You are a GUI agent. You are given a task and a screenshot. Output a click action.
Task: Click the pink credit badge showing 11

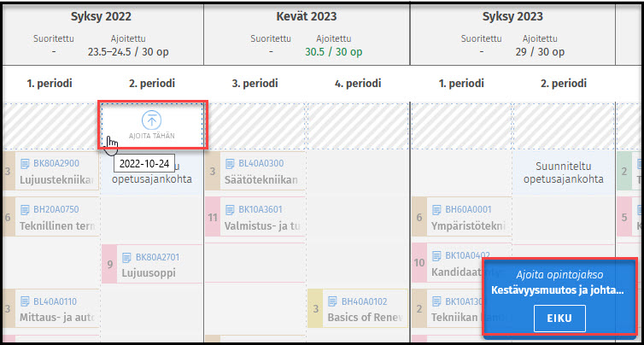tap(213, 218)
